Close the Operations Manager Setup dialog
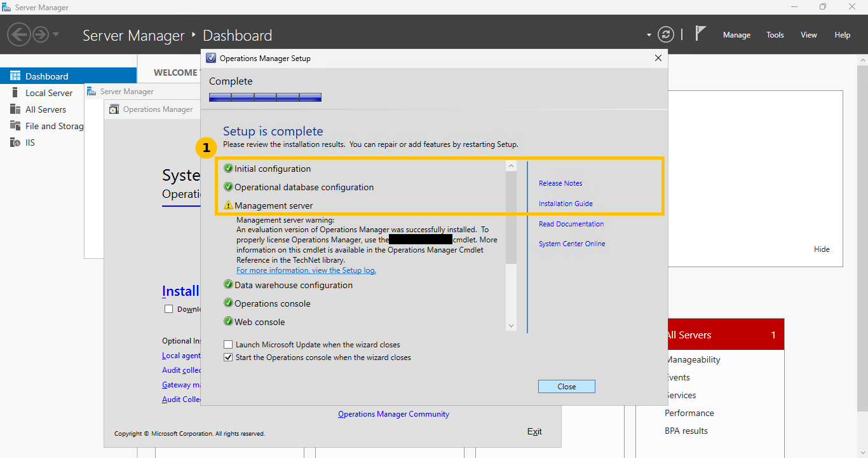 tap(658, 58)
